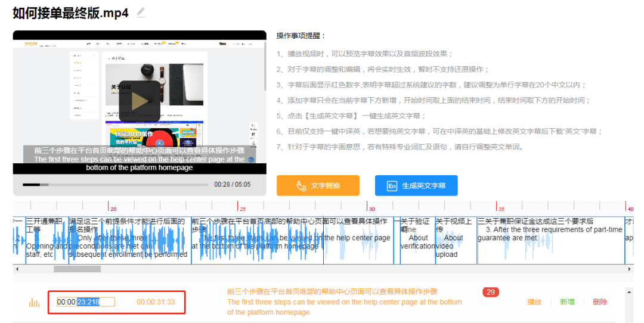644x323 pixels.
Task: Click the 播放 play link in the subtitle row
Action: point(534,302)
